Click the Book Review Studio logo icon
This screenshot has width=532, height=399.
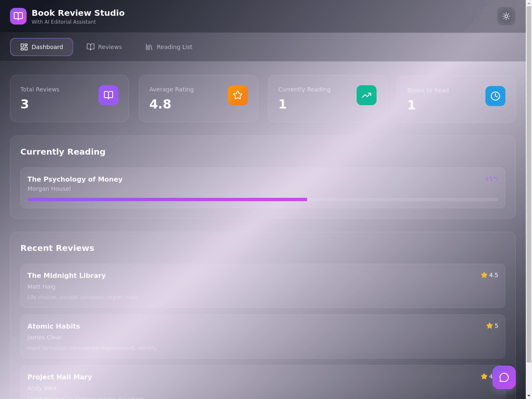18,16
